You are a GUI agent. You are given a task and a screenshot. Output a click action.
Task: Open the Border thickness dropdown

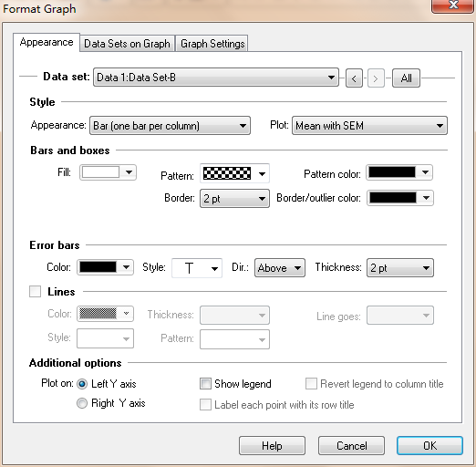point(234,199)
